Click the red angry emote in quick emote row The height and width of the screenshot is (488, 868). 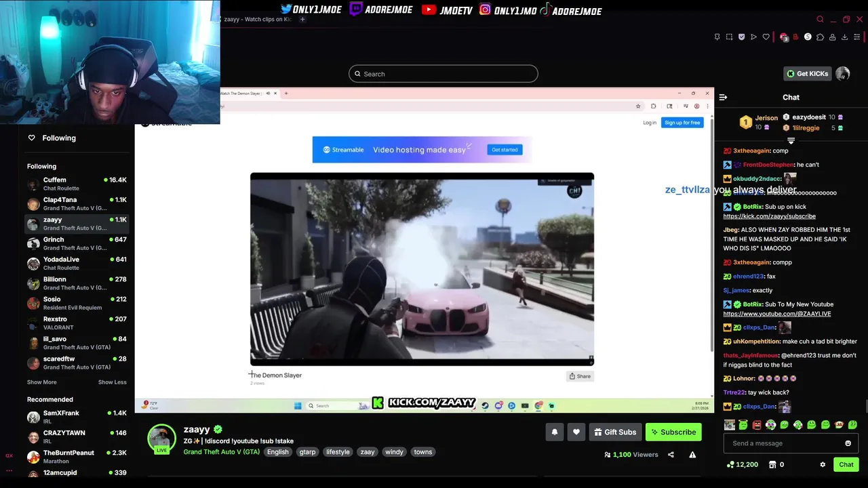757,425
